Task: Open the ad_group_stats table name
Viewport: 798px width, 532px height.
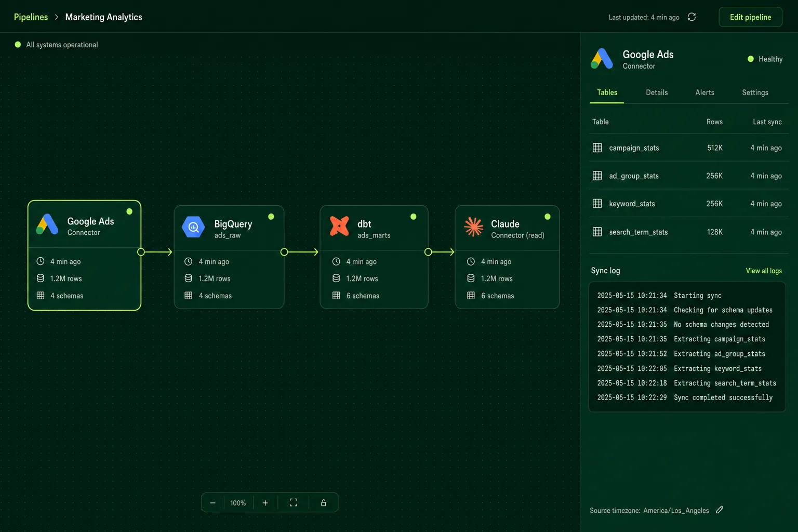Action: click(634, 176)
